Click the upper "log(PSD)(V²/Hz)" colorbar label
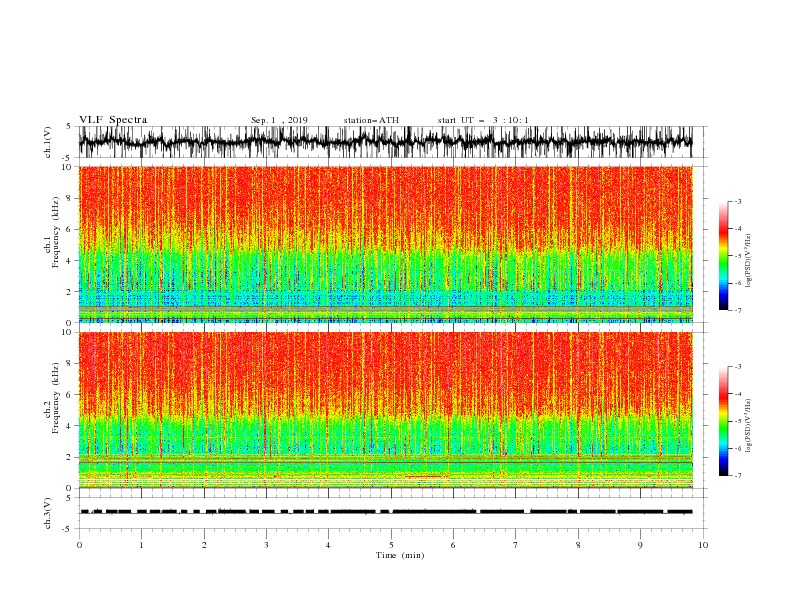The height and width of the screenshot is (612, 792). pos(749,261)
